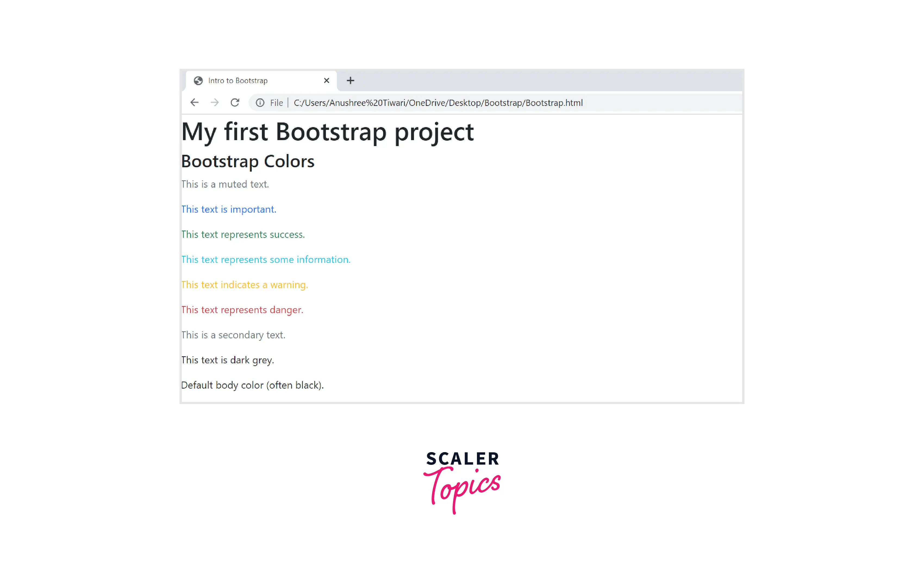Click the globe favicon on the tab

coord(198,81)
